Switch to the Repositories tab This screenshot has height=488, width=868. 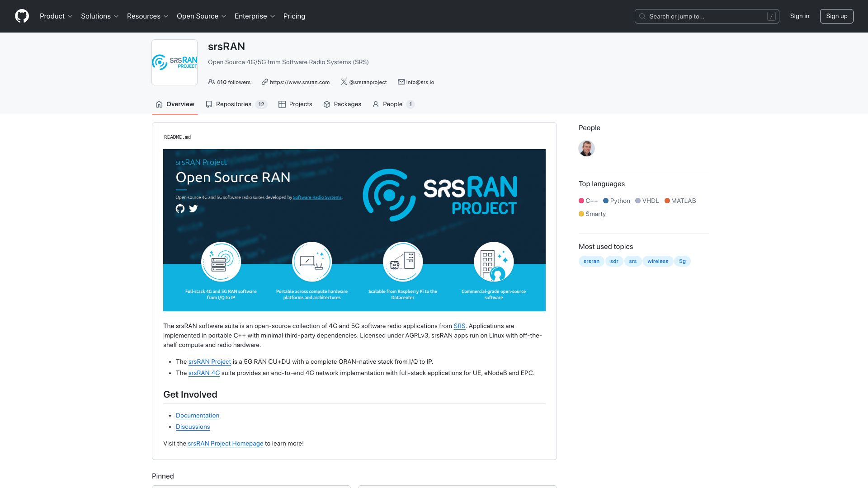pyautogui.click(x=236, y=104)
